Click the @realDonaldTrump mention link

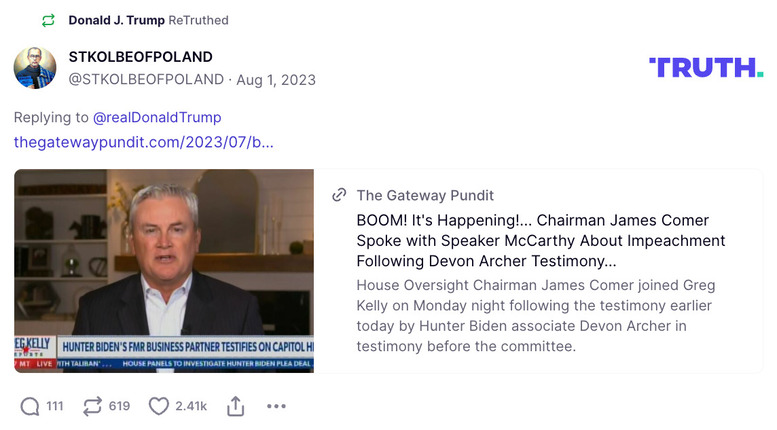[157, 117]
